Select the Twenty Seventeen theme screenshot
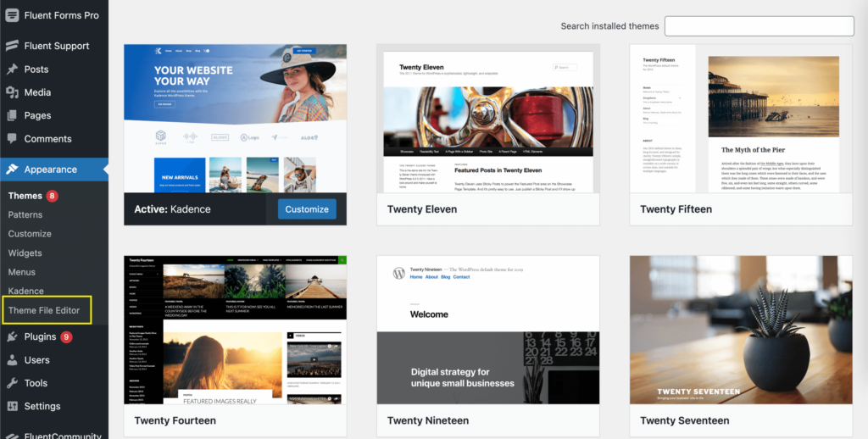This screenshot has width=868, height=439. (x=741, y=330)
